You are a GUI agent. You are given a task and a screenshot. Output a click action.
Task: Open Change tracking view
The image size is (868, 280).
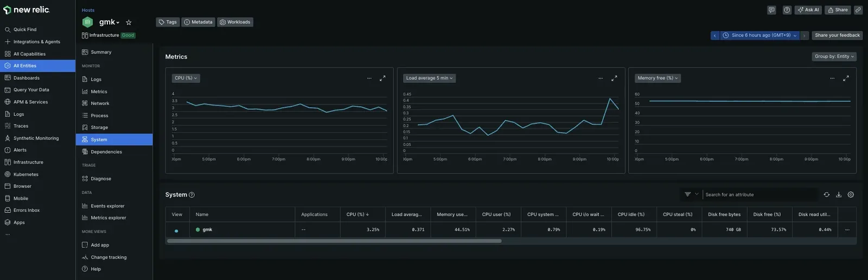108,257
